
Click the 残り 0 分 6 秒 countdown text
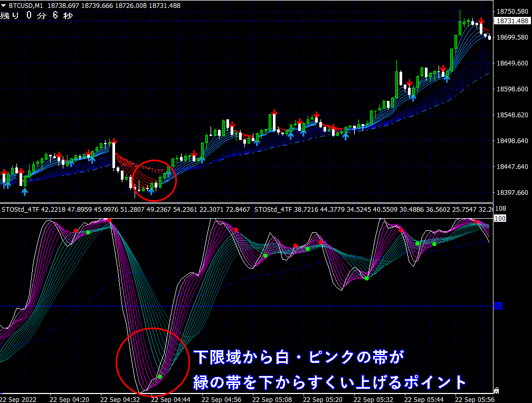pos(36,16)
